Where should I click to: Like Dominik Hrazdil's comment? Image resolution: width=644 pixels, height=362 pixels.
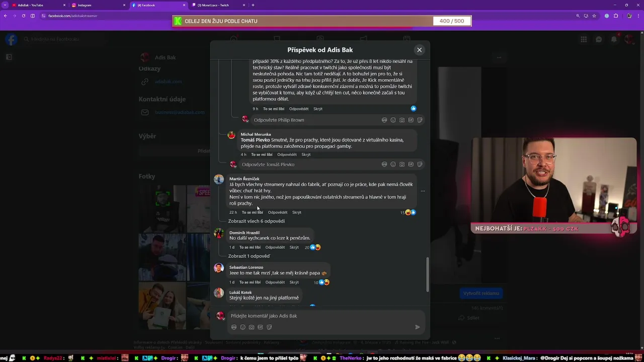[250, 247]
